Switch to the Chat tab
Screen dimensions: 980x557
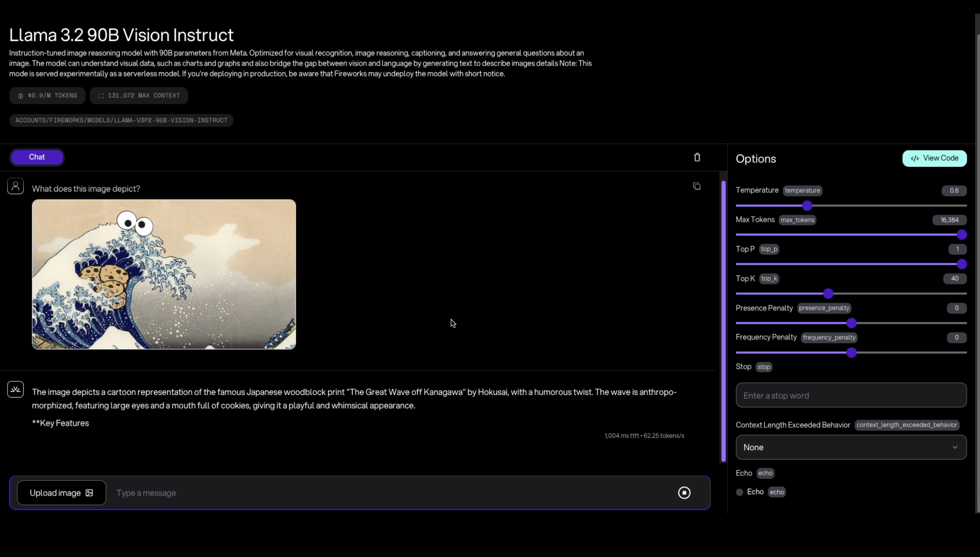pyautogui.click(x=37, y=157)
